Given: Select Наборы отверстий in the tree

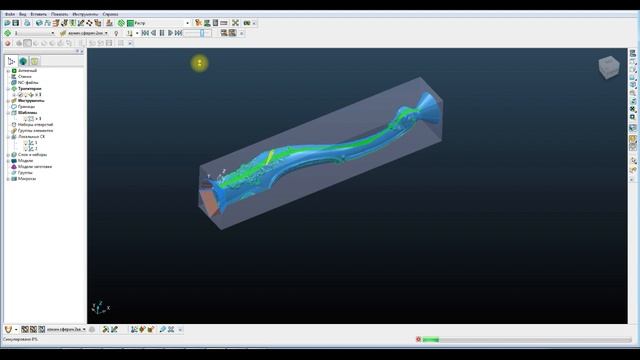Looking at the screenshot, I should tap(35, 124).
